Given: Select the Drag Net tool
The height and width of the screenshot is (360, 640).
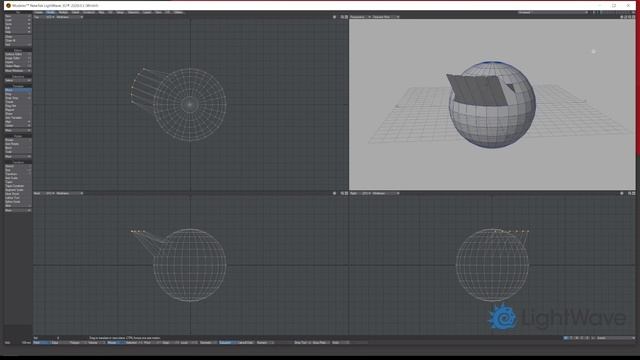Looking at the screenshot, I should 18,106.
